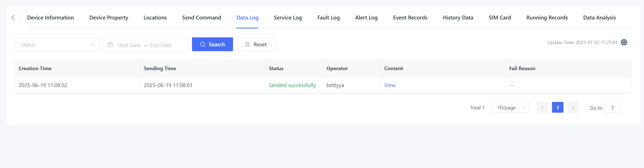Viewport: 644px width, 168px height.
Task: Go to the next page using the arrow
Action: (573, 108)
